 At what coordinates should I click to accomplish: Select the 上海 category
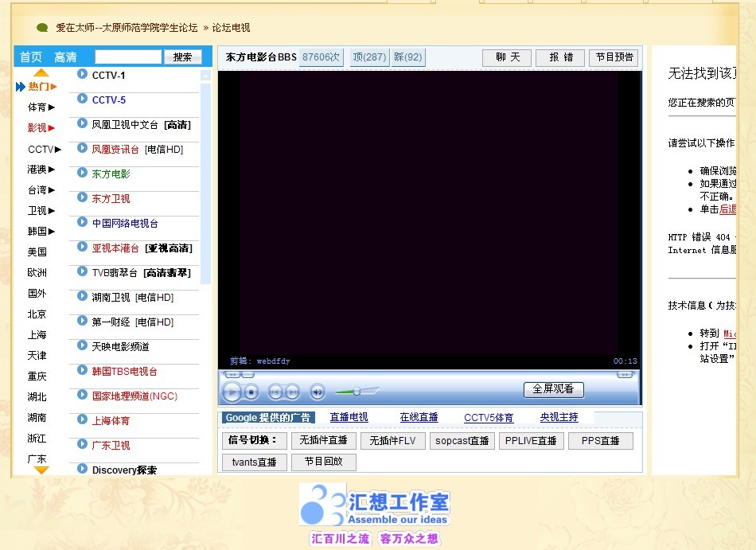37,334
